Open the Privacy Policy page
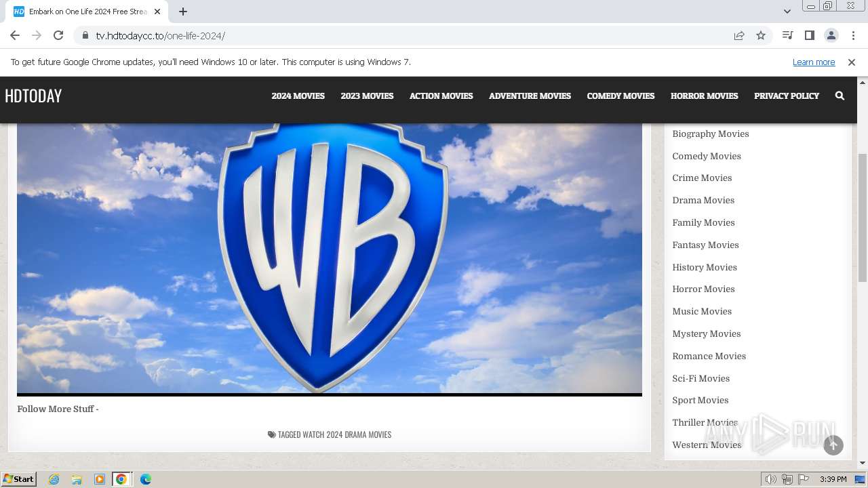868x488 pixels. tap(787, 96)
